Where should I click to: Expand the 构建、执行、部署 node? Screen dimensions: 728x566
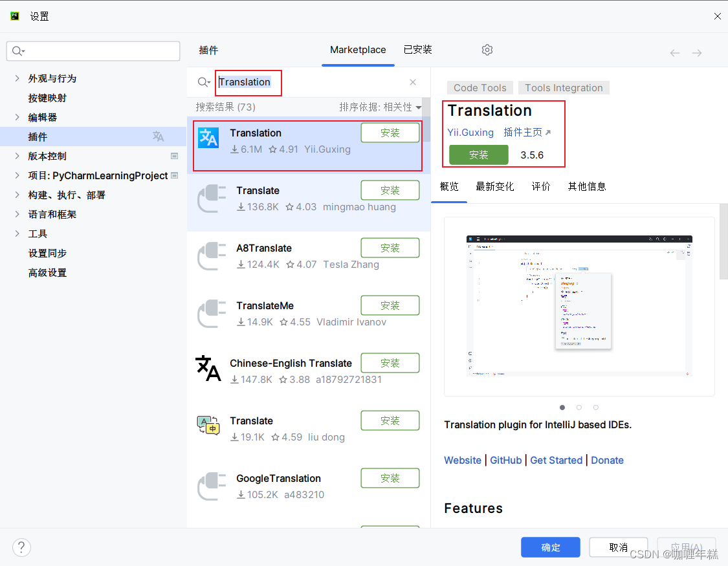[17, 195]
